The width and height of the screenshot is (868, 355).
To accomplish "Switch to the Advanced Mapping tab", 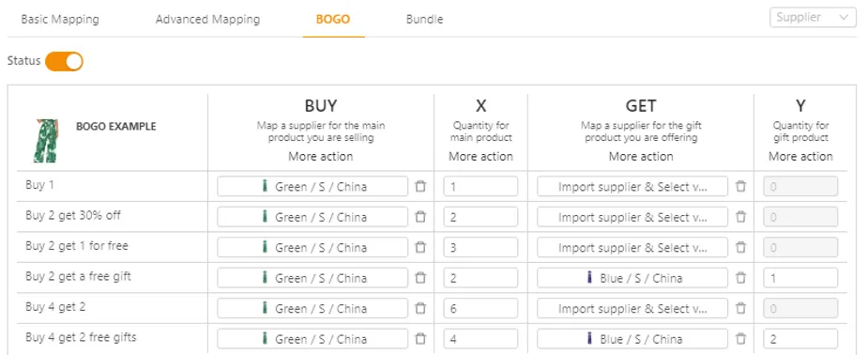I will pyautogui.click(x=207, y=20).
